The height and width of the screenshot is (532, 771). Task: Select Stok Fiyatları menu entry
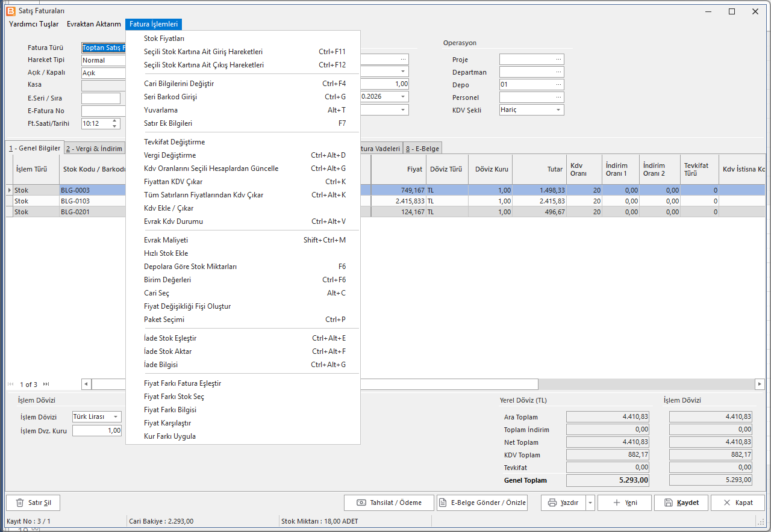pyautogui.click(x=243, y=39)
